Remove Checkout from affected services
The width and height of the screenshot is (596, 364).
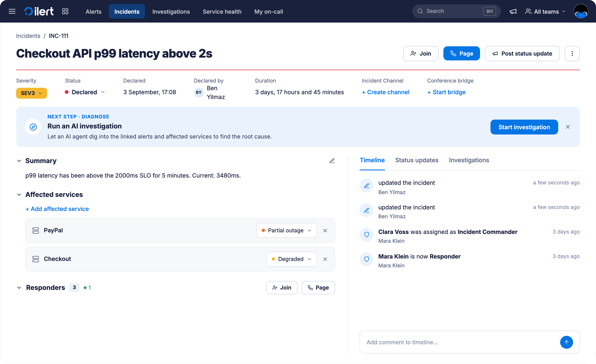325,259
